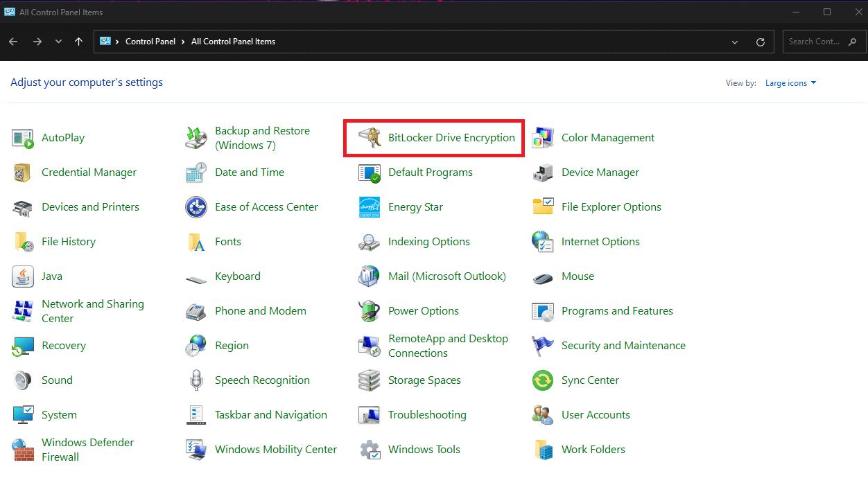Open Taskbar and Navigation icon
The image size is (868, 503).
click(x=196, y=415)
